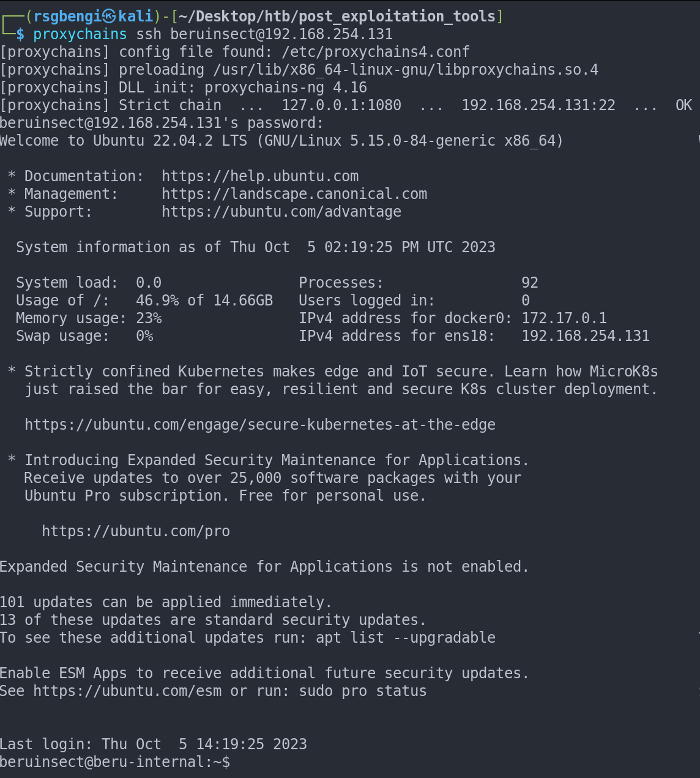This screenshot has width=700, height=778.
Task: Open the help.ubuntu.com documentation link
Action: pyautogui.click(x=260, y=176)
